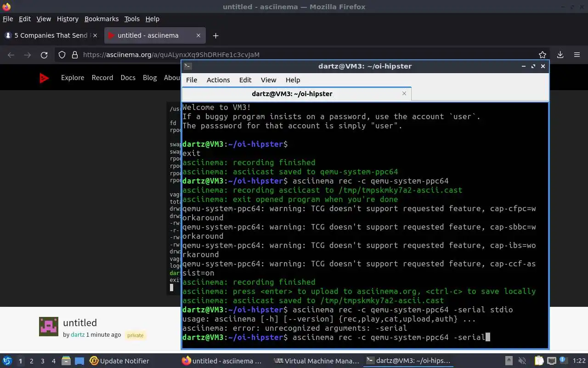Open asciinema Docs link
This screenshot has width=588, height=368.
[128, 78]
